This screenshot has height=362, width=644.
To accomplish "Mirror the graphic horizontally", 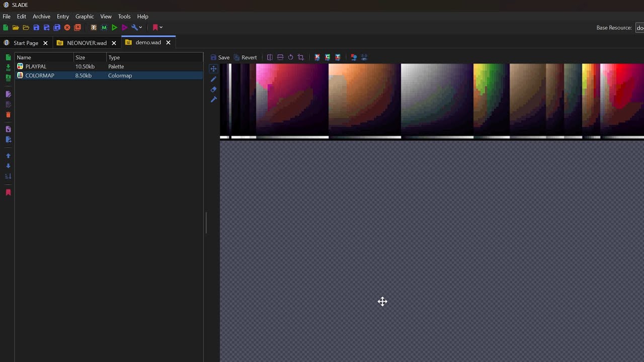I will pyautogui.click(x=270, y=57).
